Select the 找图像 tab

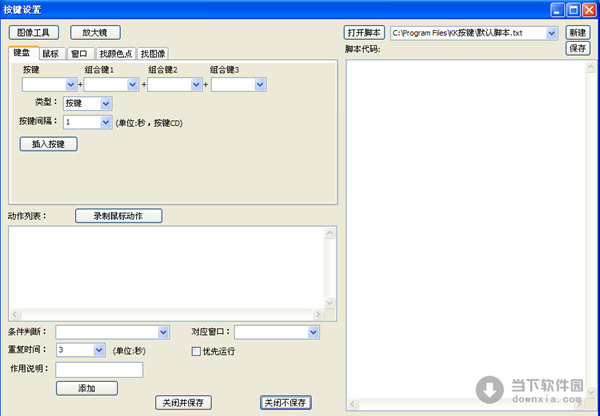coord(153,53)
